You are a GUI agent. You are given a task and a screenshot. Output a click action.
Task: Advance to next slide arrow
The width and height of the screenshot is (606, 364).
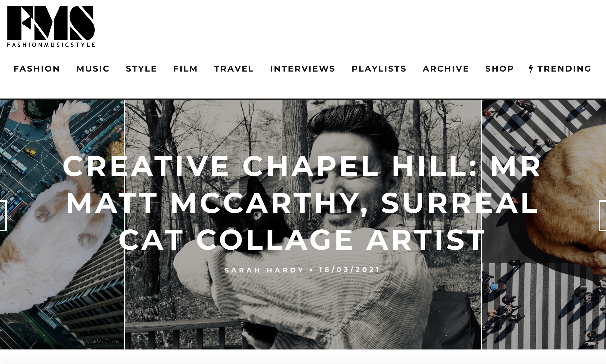click(602, 216)
